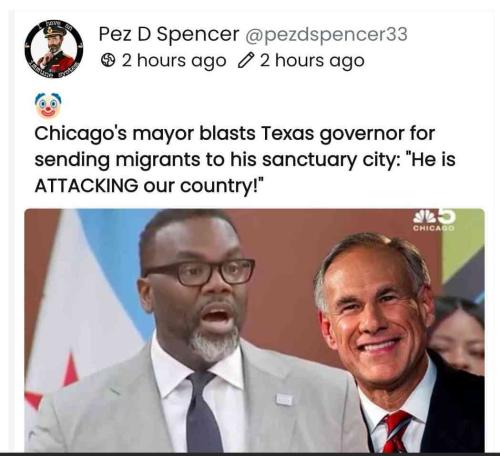Open the posted time beside the globe
Image resolution: width=500 pixels, height=456 pixels.
tap(174, 61)
